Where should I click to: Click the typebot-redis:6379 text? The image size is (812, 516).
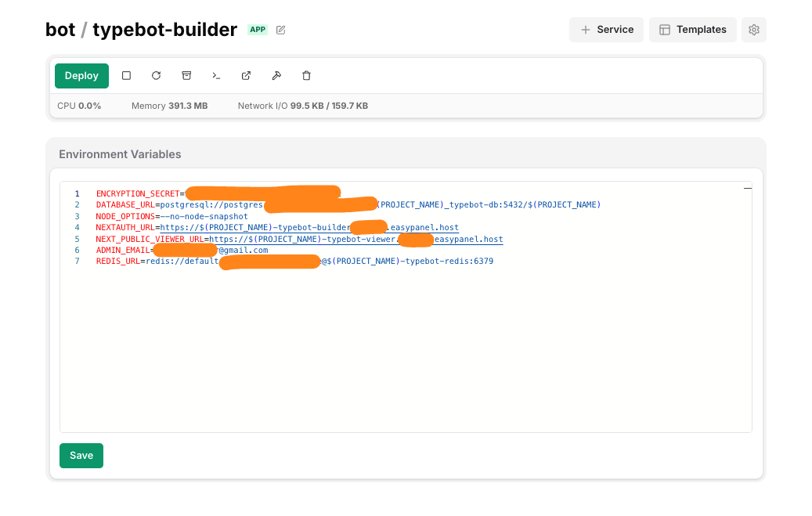pos(449,261)
